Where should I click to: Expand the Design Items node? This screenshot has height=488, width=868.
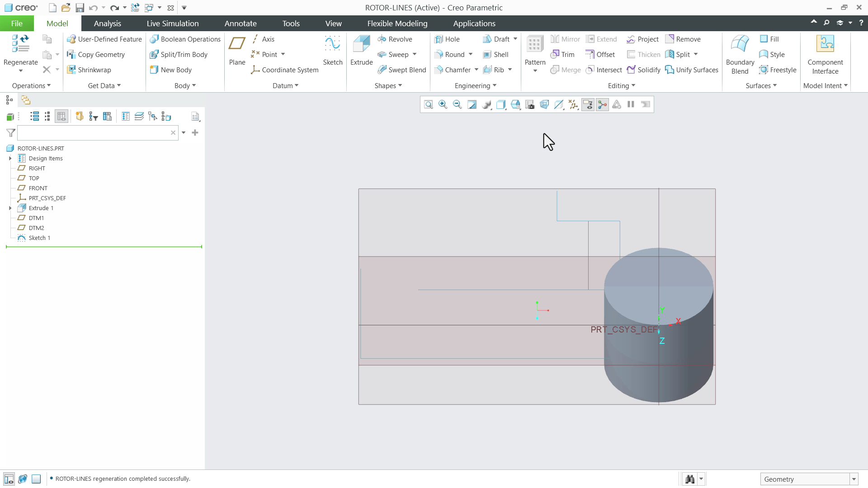(10, 159)
